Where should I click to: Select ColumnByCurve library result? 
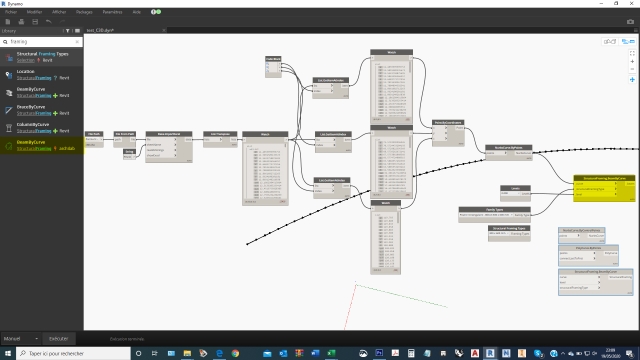(x=42, y=127)
